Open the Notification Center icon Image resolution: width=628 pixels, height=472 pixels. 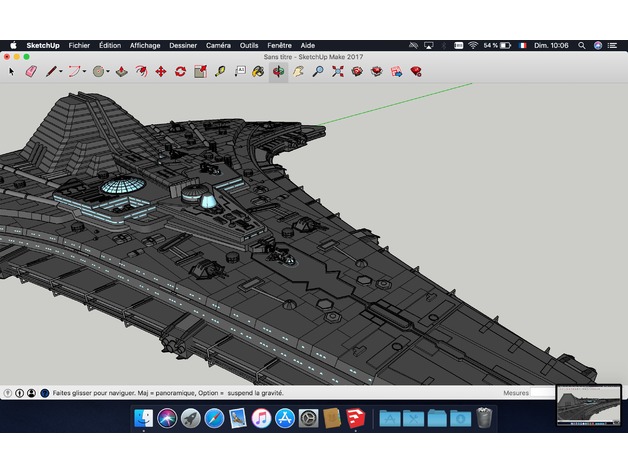tap(612, 45)
